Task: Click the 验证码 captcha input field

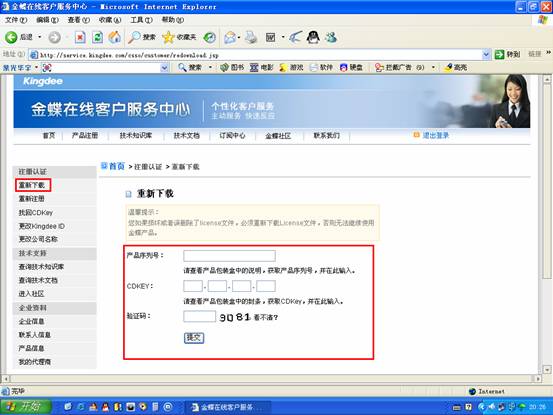Action: coord(200,316)
